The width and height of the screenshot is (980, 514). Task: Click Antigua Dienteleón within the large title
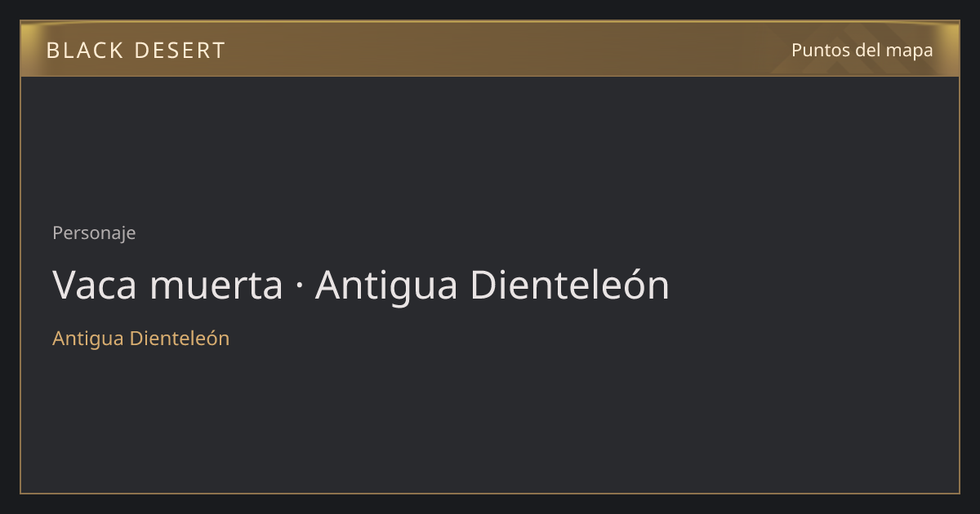(492, 286)
